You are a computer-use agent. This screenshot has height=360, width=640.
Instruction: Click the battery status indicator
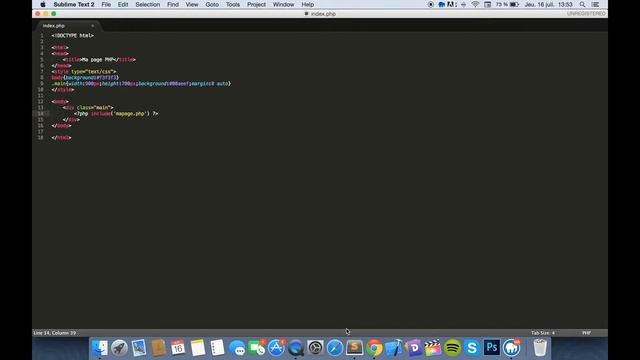[x=514, y=4]
